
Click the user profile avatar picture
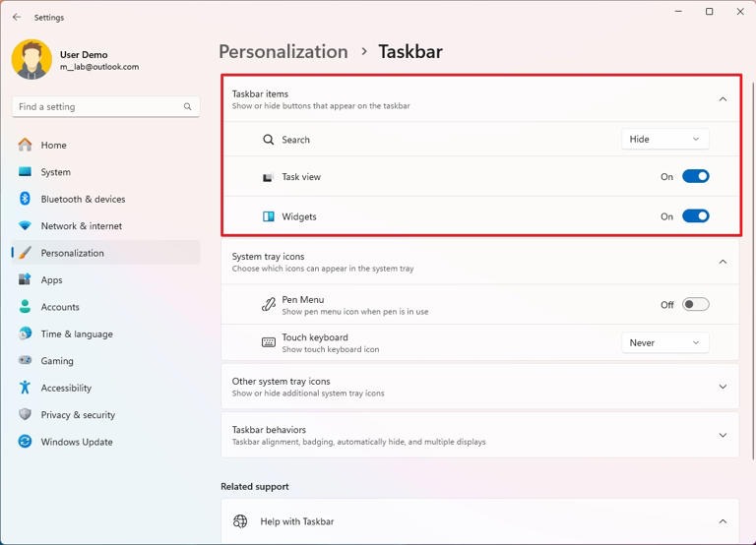click(31, 59)
